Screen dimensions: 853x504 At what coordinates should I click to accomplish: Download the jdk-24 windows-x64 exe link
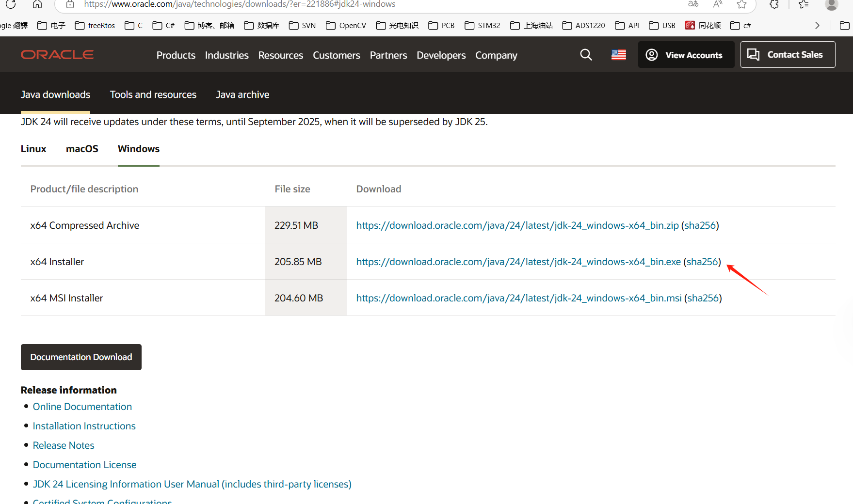[518, 262]
